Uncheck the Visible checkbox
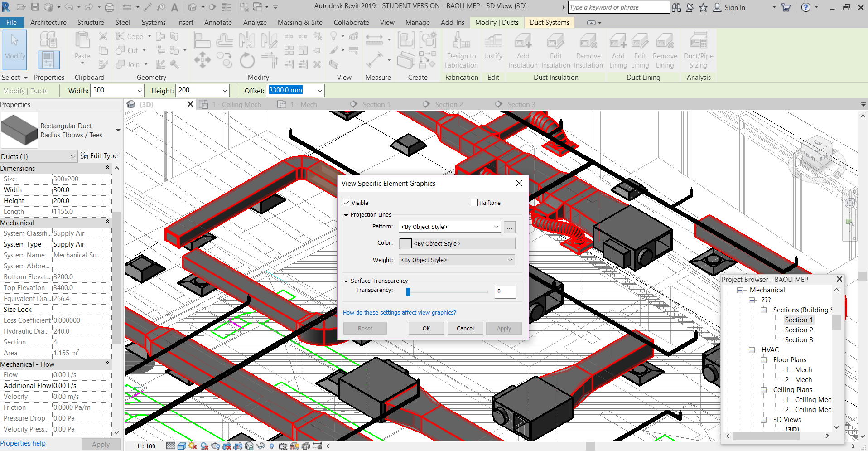 347,203
